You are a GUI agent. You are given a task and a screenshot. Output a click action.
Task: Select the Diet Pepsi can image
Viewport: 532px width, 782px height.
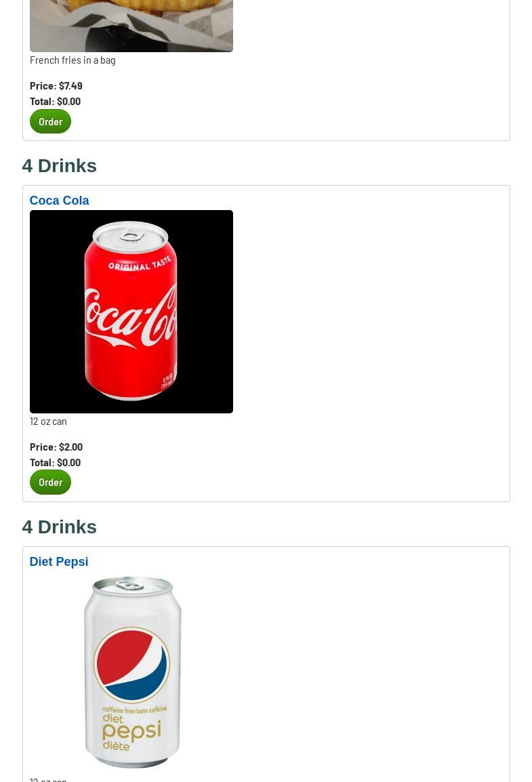point(131,672)
